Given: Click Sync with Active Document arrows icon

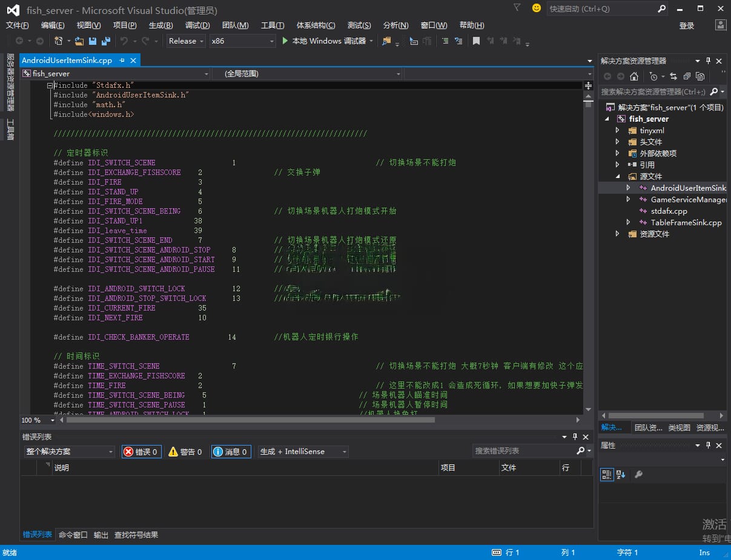Looking at the screenshot, I should pos(673,76).
